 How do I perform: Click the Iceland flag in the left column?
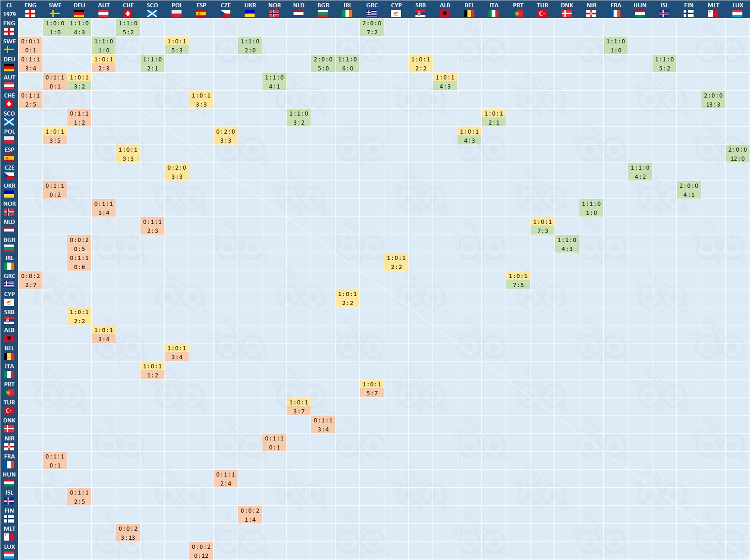pos(9,501)
